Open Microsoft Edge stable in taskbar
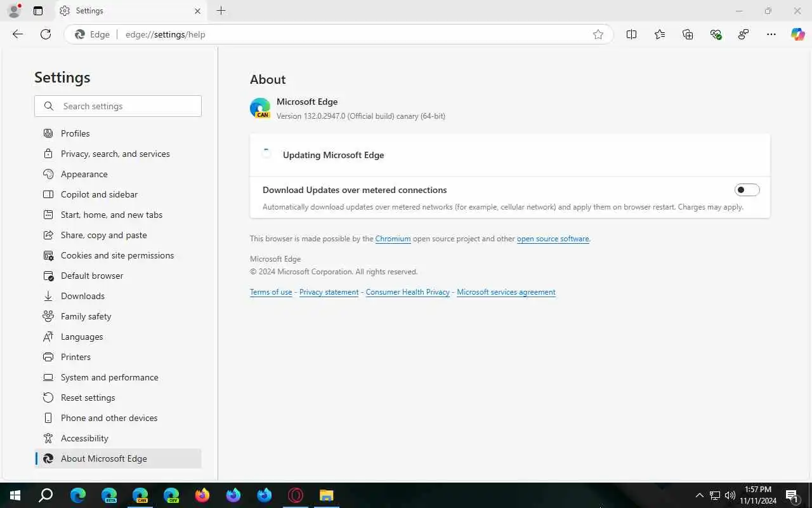812x508 pixels. coord(78,495)
